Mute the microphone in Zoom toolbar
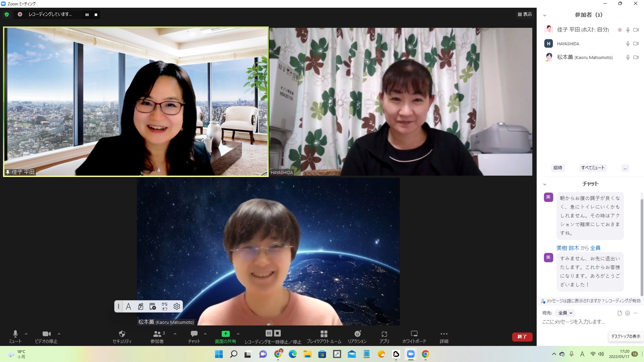The width and height of the screenshot is (644, 362). click(15, 337)
